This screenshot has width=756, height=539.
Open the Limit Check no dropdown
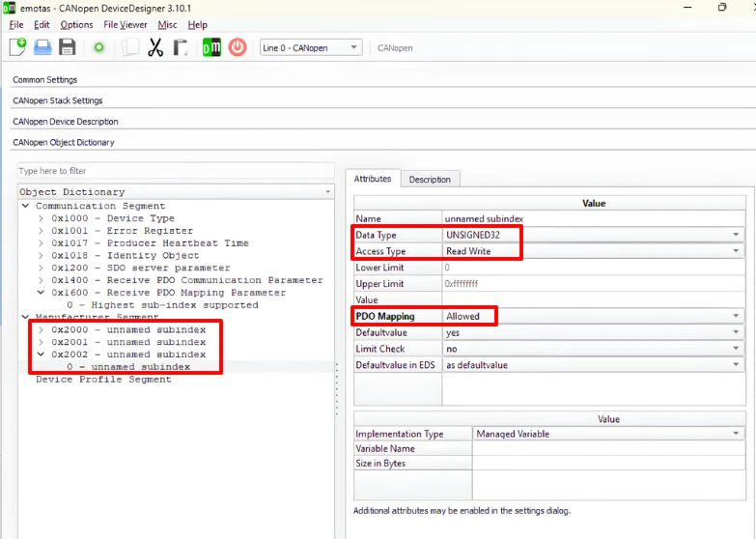[594, 349]
